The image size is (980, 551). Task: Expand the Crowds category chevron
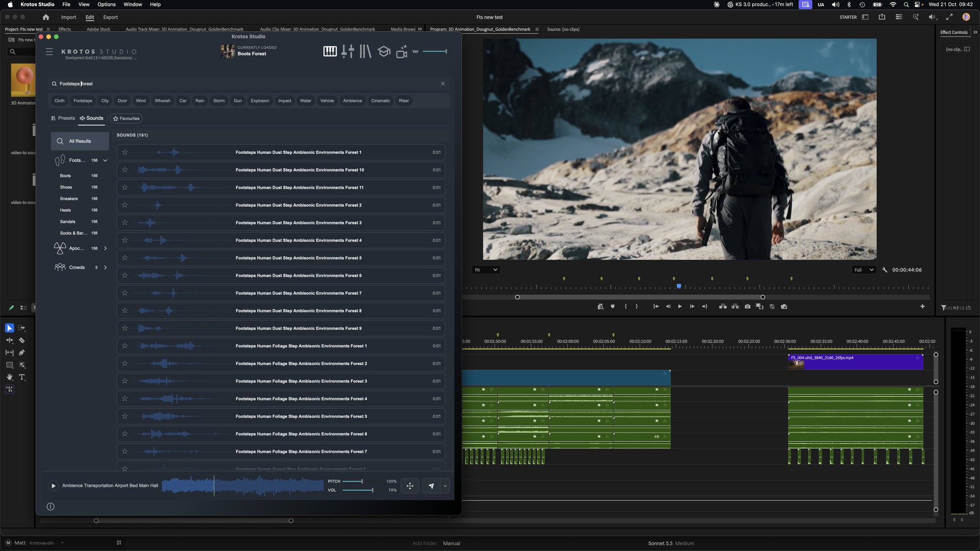point(105,267)
